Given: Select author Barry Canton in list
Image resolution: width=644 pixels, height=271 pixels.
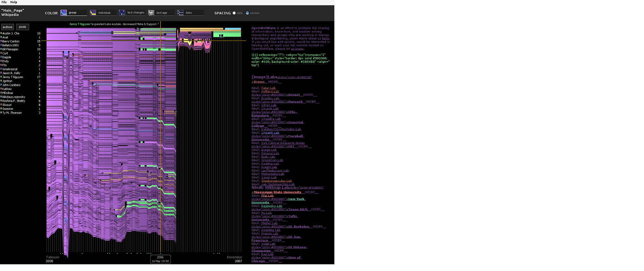Looking at the screenshot, I should pyautogui.click(x=11, y=41).
